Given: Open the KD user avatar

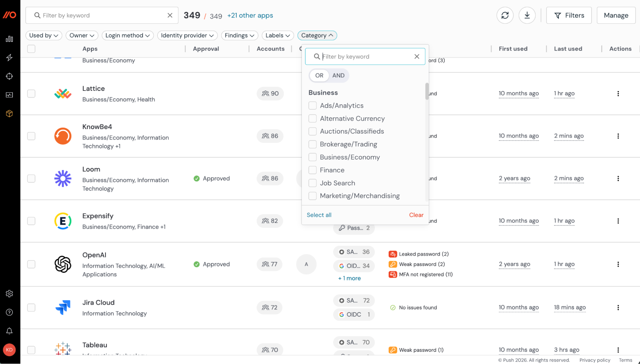Looking at the screenshot, I should 9,350.
